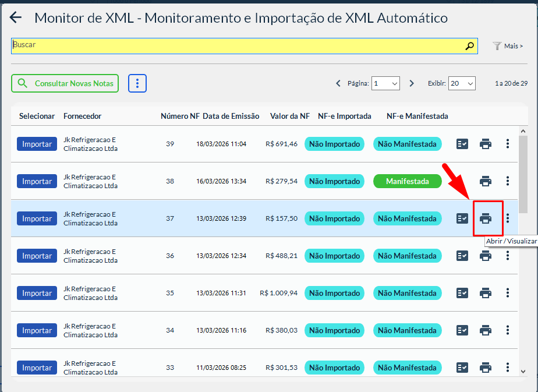This screenshot has height=392, width=538.
Task: Open the Página number dropdown
Action: [386, 83]
